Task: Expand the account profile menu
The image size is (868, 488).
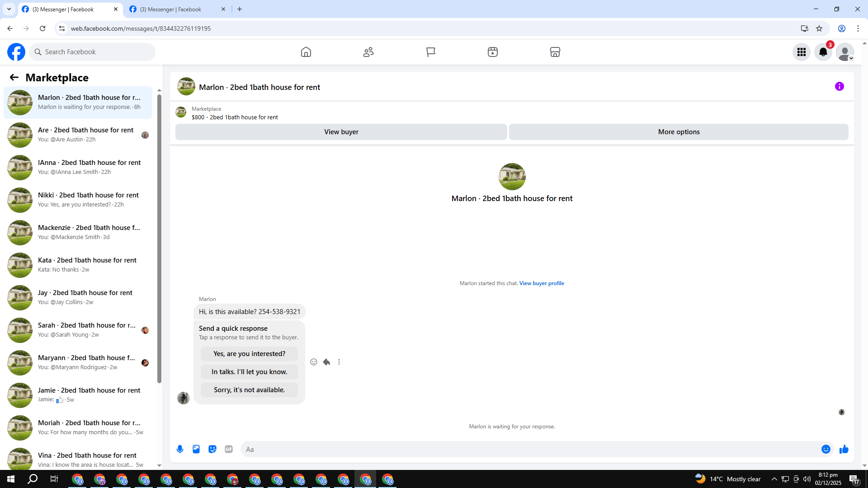Action: tap(844, 52)
